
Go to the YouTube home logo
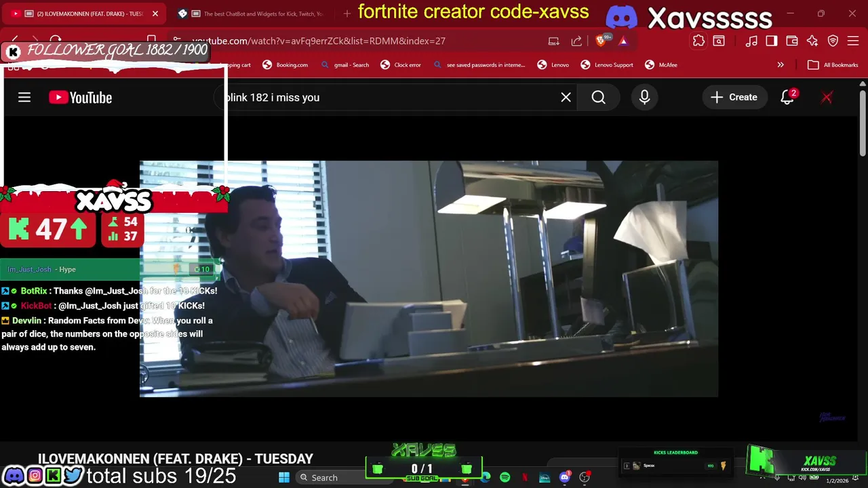[x=80, y=98]
